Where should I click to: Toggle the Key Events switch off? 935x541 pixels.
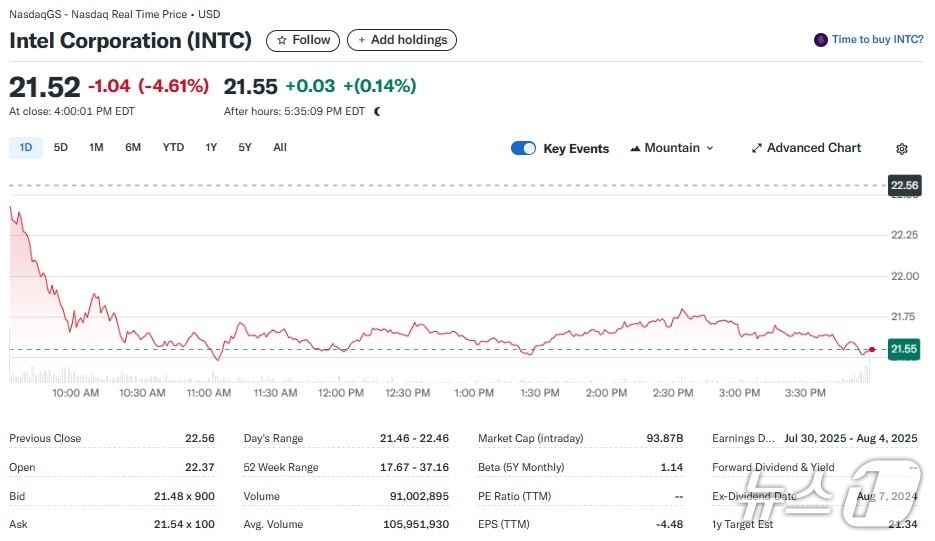click(523, 148)
